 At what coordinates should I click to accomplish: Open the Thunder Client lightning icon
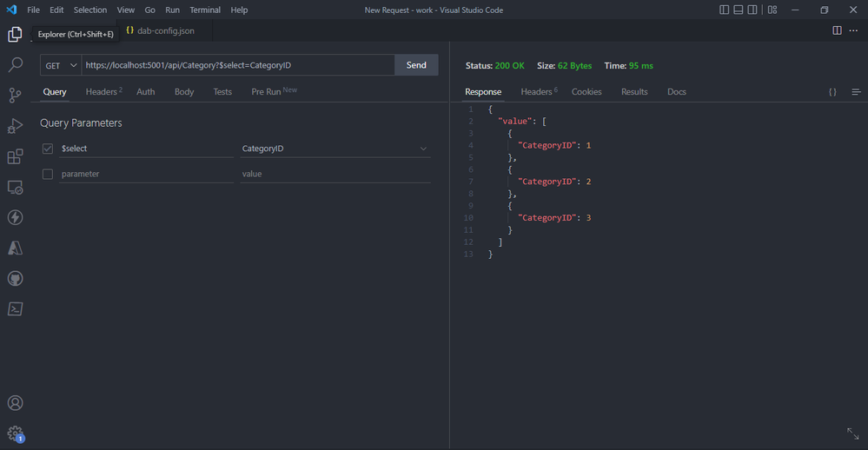15,217
